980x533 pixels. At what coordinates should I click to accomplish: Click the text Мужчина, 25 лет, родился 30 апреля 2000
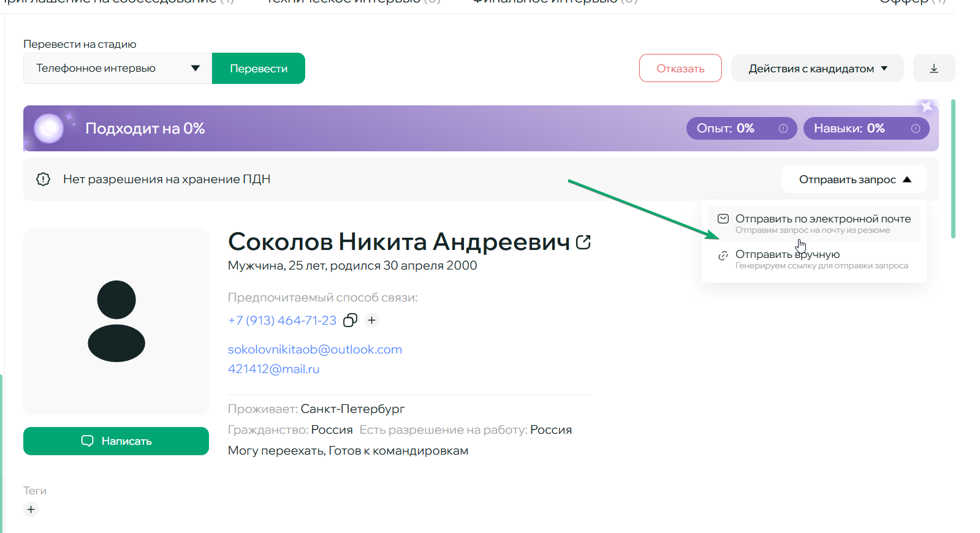coord(352,265)
